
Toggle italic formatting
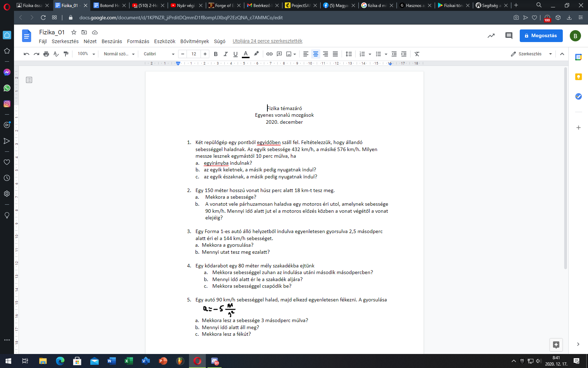225,54
